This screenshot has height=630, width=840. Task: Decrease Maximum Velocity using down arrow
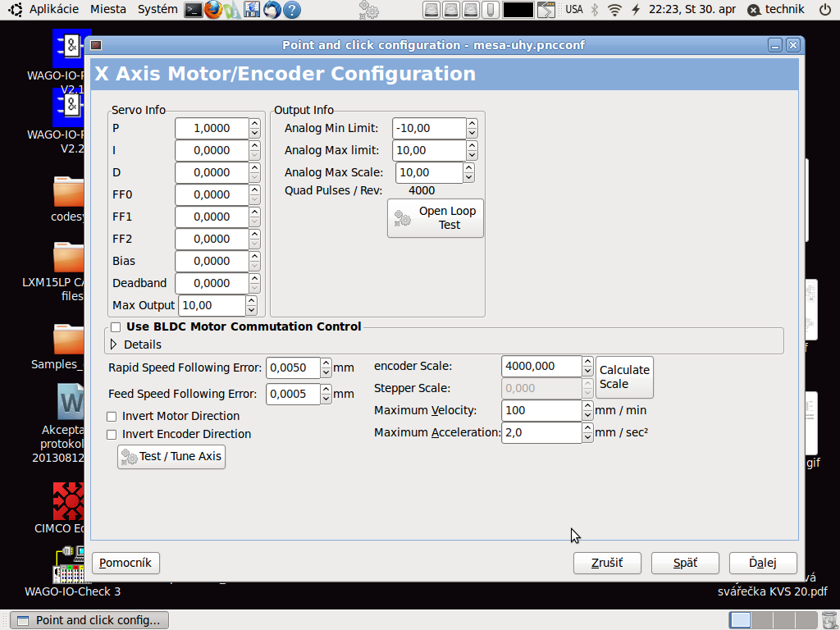pyautogui.click(x=587, y=415)
